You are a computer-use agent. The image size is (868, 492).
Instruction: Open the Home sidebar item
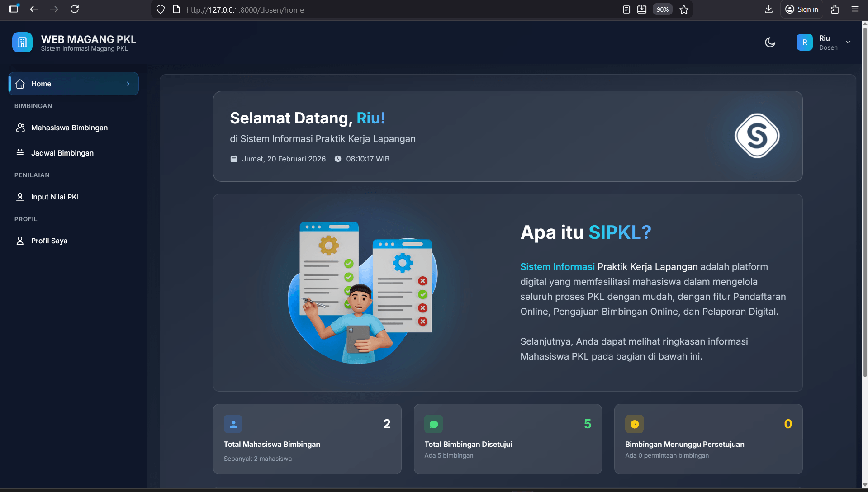pos(74,84)
